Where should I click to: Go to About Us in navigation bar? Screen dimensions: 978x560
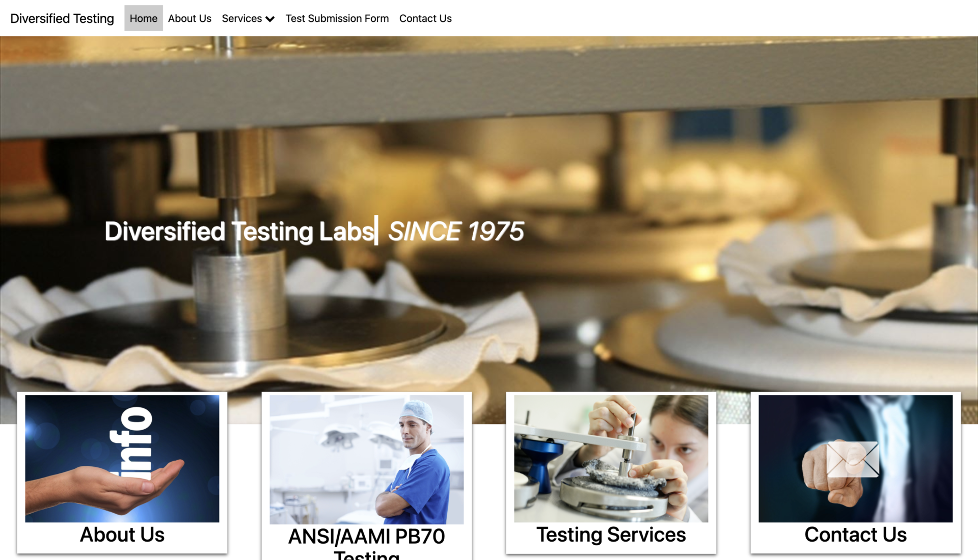189,18
